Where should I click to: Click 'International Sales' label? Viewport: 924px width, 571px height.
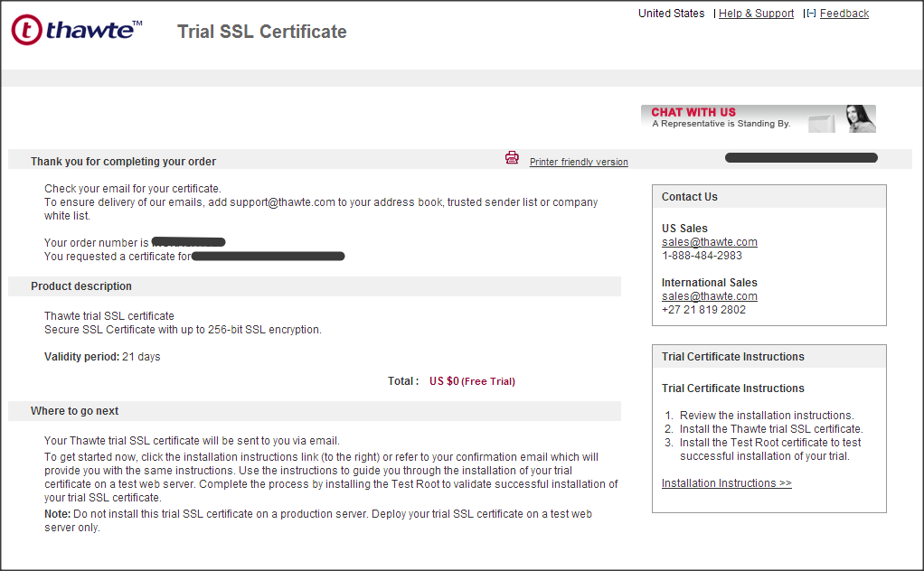tap(710, 283)
